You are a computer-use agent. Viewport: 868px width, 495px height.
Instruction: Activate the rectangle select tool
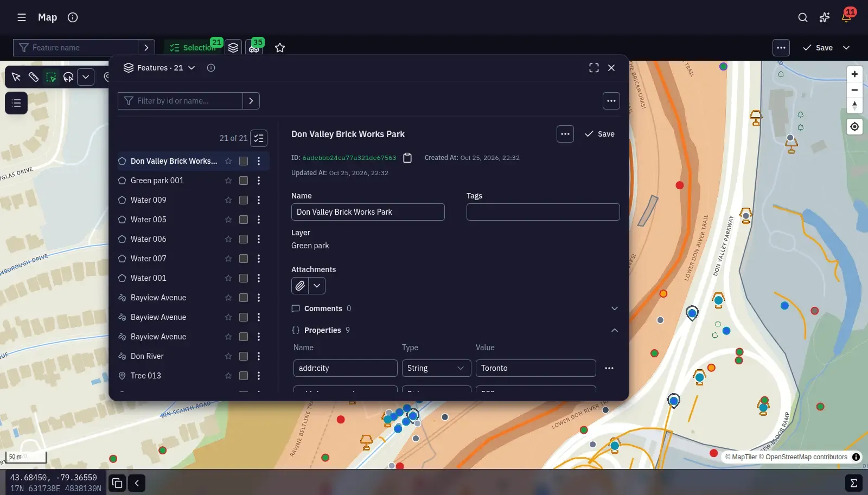coord(51,77)
